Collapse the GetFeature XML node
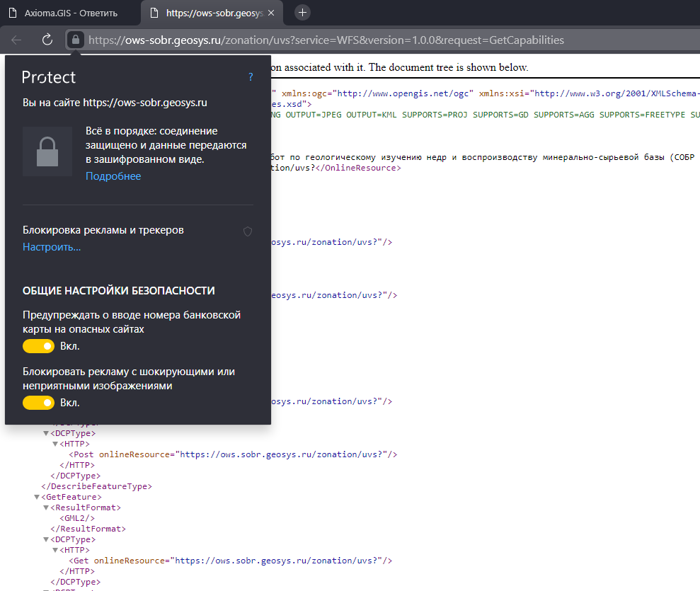700x591 pixels. 37,498
